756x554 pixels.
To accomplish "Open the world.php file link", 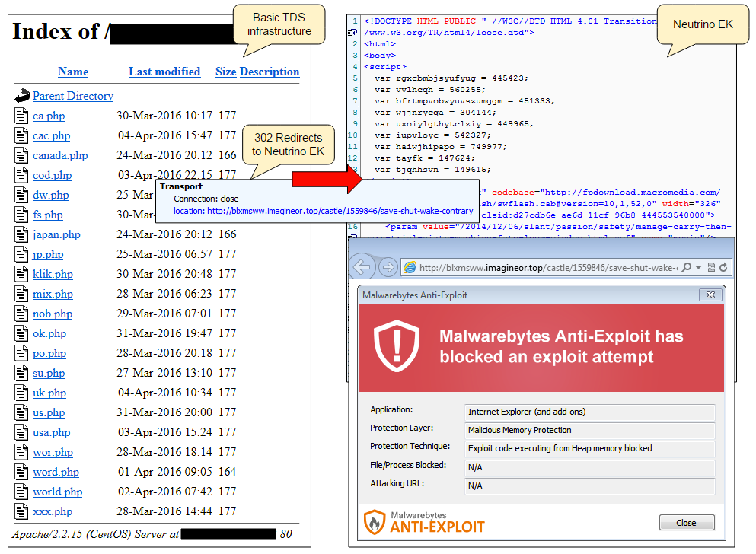I will point(57,492).
